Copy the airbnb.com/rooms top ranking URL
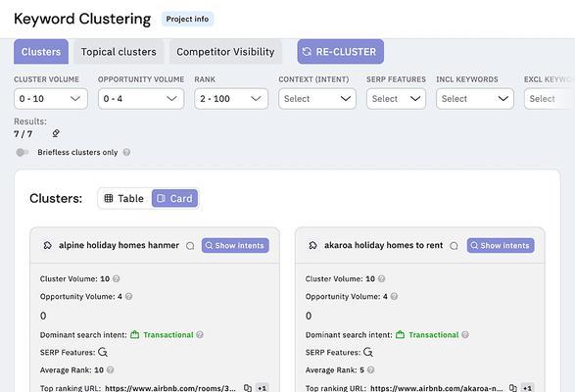Viewport: 575px width, 392px height. [x=248, y=388]
